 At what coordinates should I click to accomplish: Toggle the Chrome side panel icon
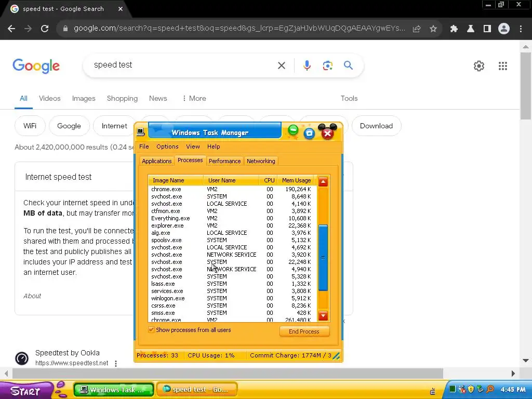pos(487,29)
